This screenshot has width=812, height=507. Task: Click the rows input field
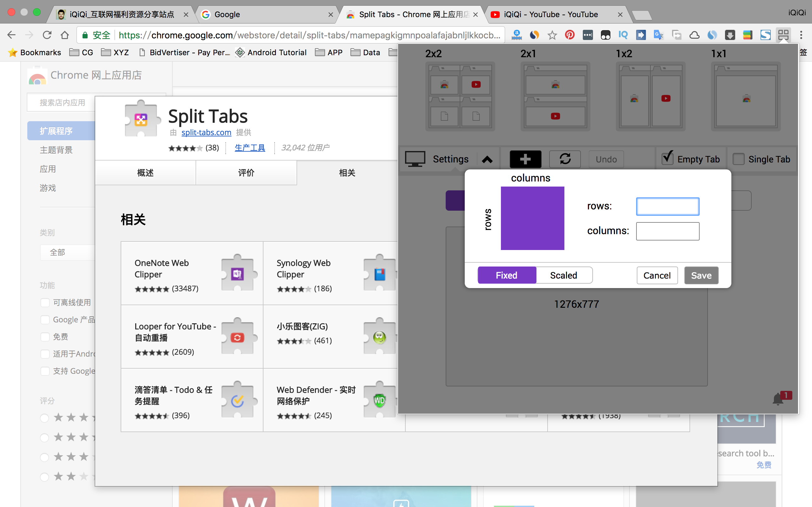[668, 206]
